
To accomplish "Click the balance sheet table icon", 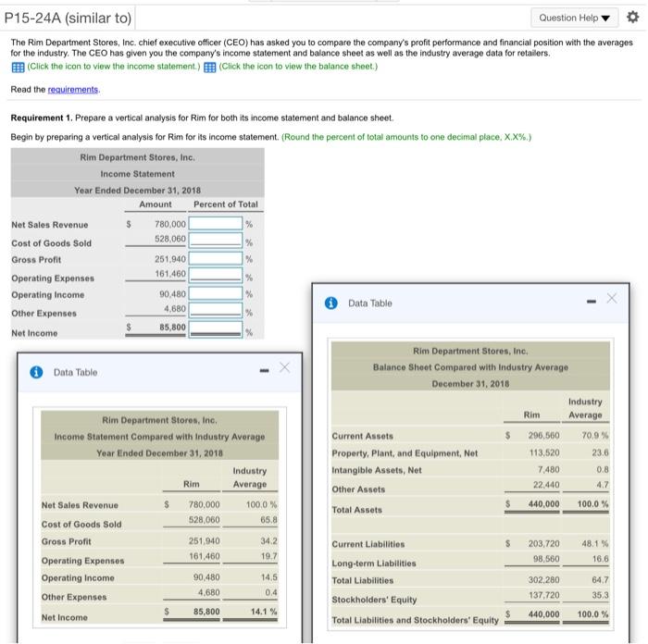I will [x=210, y=68].
